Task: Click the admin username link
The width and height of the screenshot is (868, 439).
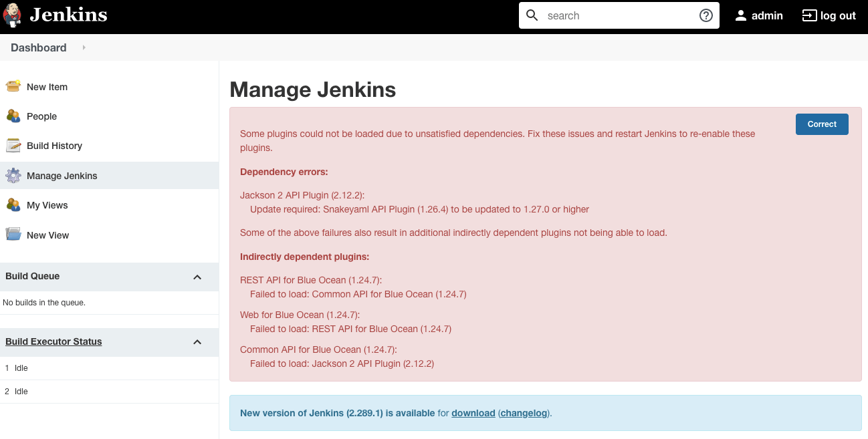Action: [767, 15]
